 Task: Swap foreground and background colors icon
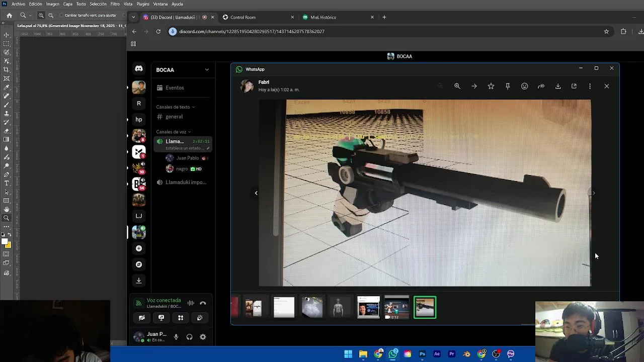[10, 235]
